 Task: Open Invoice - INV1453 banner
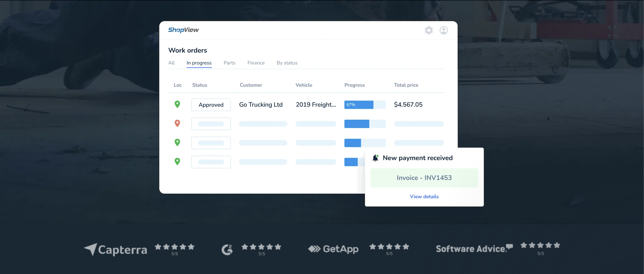click(x=424, y=178)
